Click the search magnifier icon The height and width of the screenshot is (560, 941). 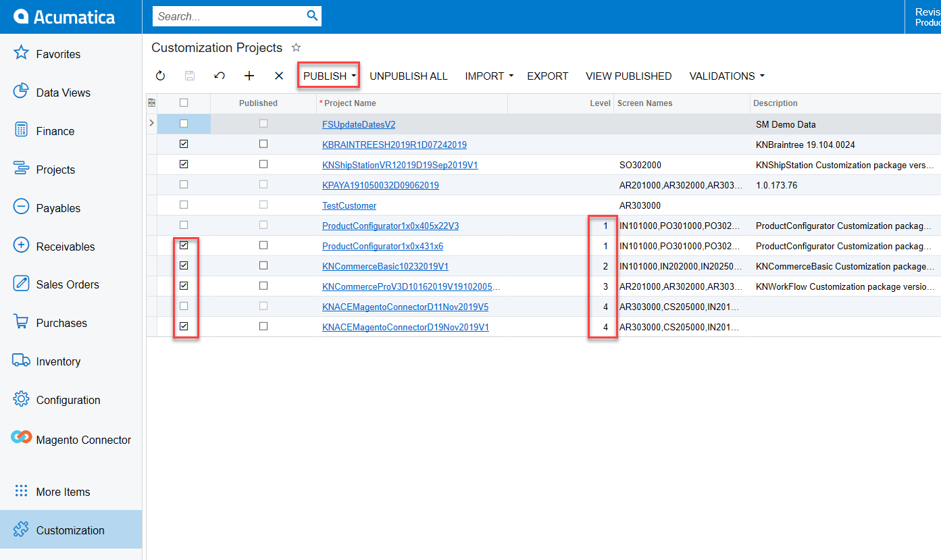pos(312,16)
